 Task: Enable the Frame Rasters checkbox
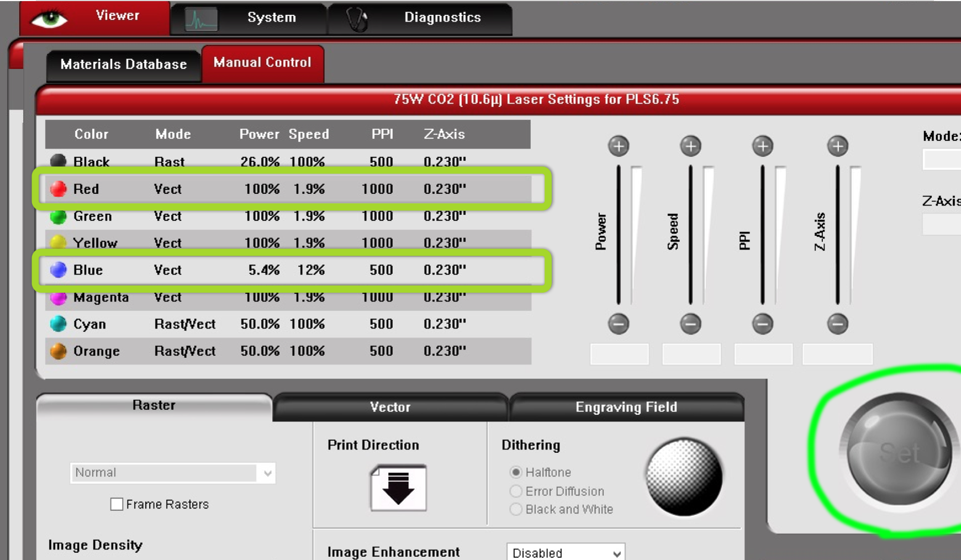tap(117, 504)
